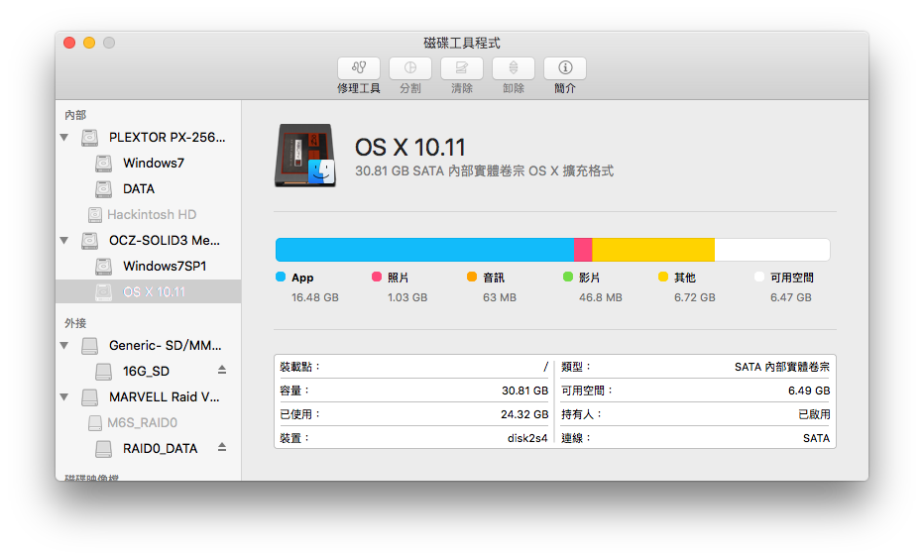
Task: Eject the 16G_SD volume
Action: [222, 370]
